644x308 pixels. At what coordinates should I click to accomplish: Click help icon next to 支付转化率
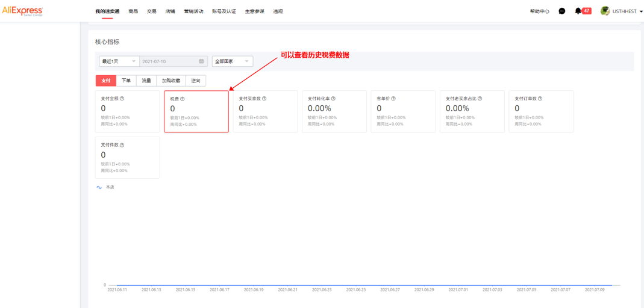[333, 99]
